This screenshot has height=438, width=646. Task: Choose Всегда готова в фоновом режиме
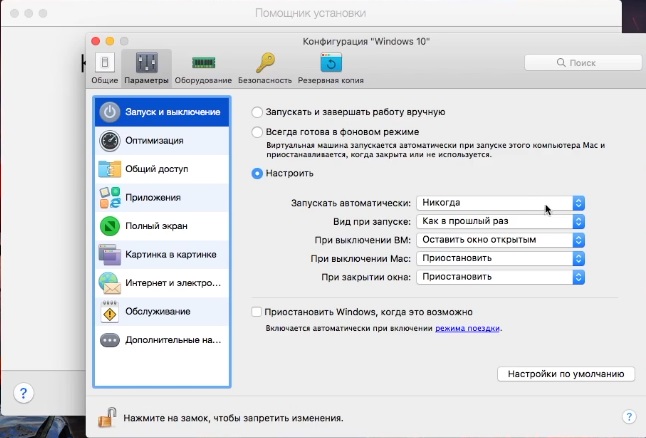(259, 132)
